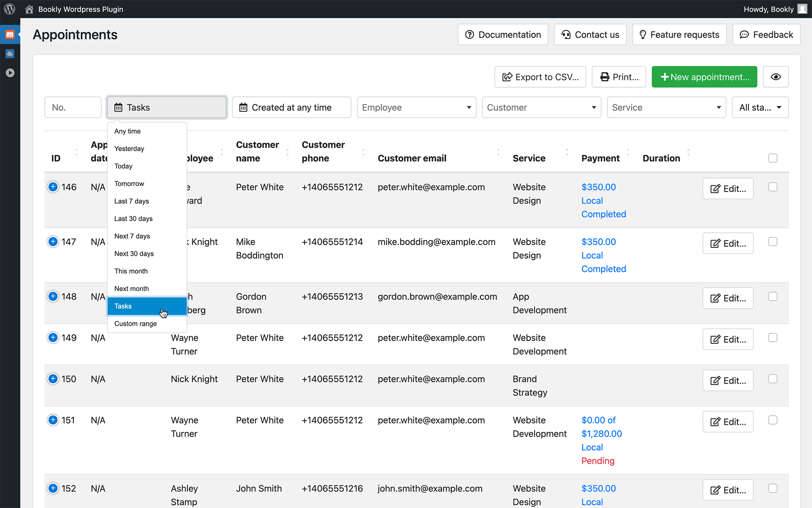The image size is (812, 508).
Task: Expand the All statuses dropdown
Action: pyautogui.click(x=760, y=108)
